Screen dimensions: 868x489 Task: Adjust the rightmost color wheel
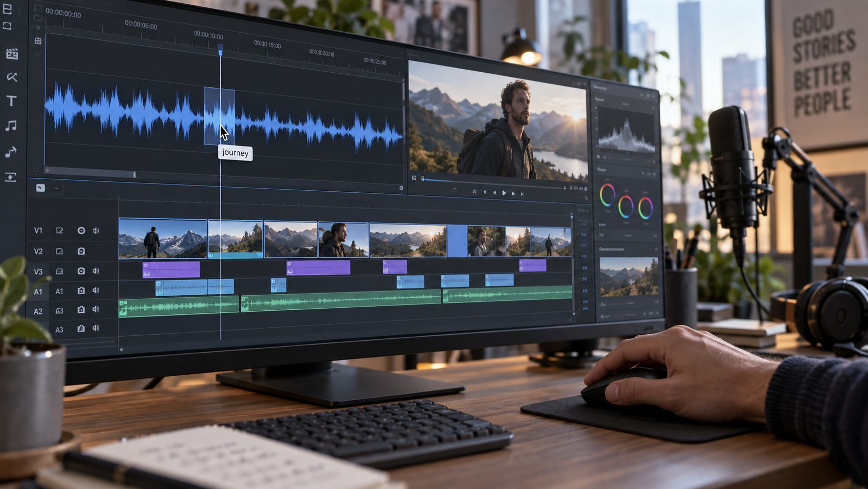646,208
